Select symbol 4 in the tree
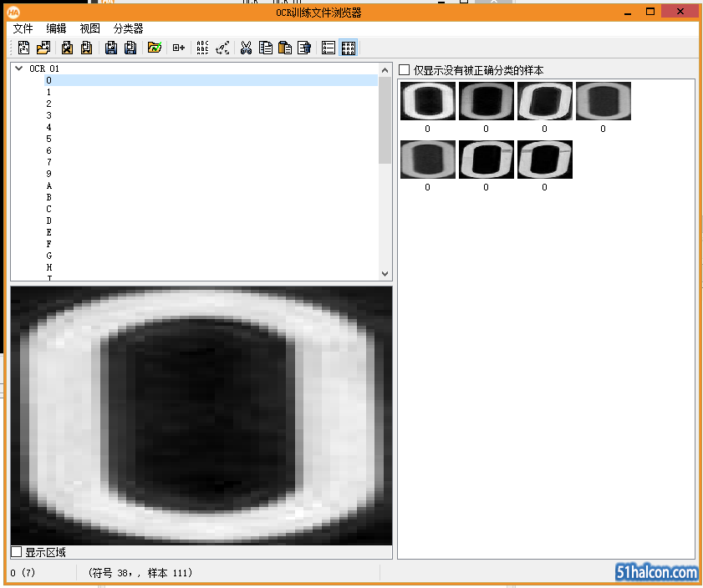The height and width of the screenshot is (588, 703). [x=48, y=127]
